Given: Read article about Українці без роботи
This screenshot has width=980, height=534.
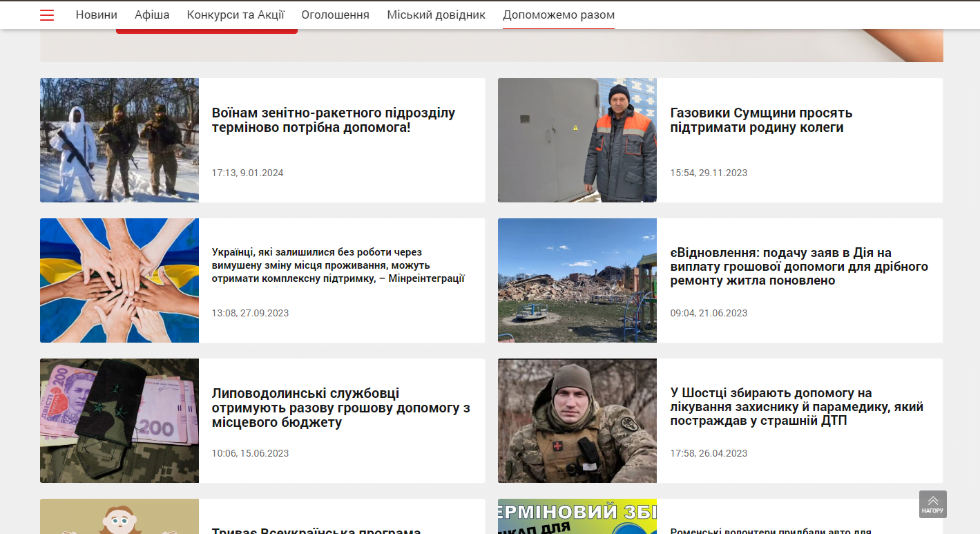Looking at the screenshot, I should click(338, 265).
